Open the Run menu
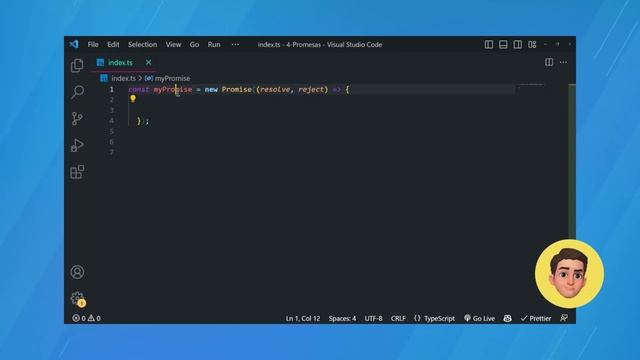The height and width of the screenshot is (360, 640). (214, 44)
